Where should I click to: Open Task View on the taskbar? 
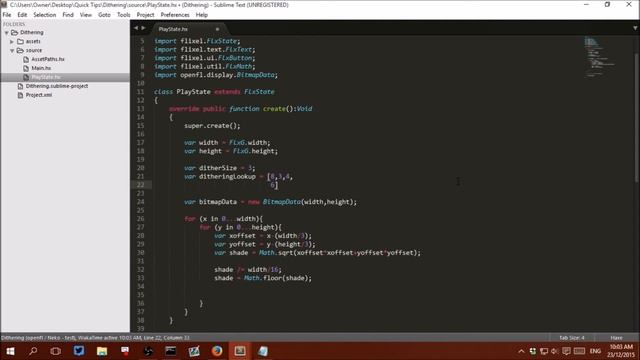pos(56,351)
